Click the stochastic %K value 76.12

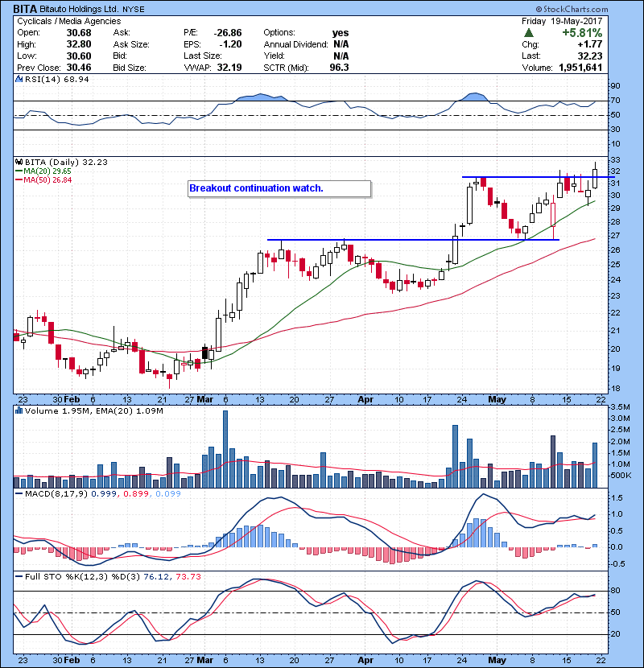click(155, 577)
